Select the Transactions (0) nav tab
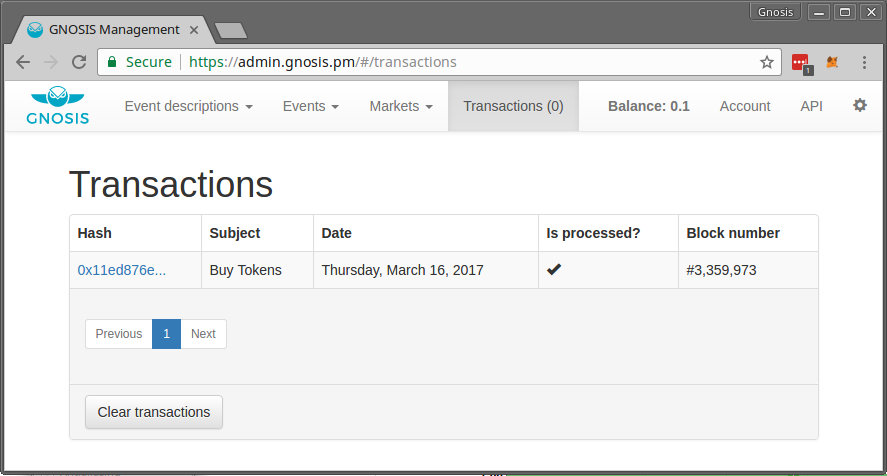Image resolution: width=887 pixels, height=476 pixels. [x=513, y=106]
